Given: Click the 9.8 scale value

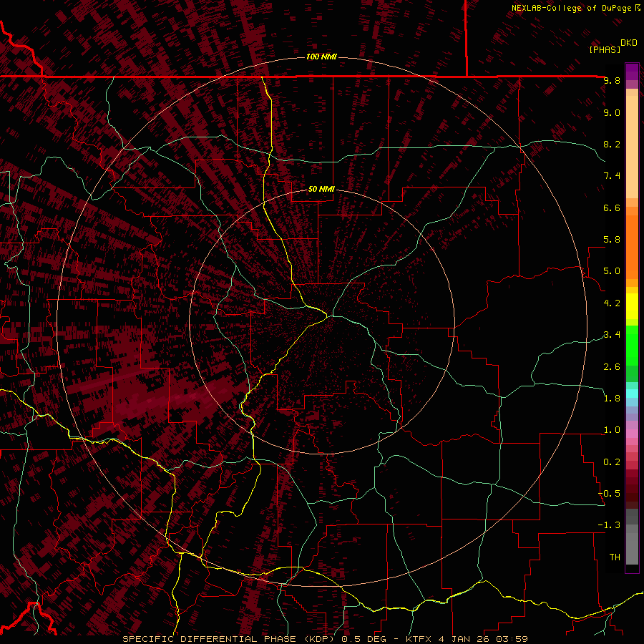Looking at the screenshot, I should [x=612, y=81].
